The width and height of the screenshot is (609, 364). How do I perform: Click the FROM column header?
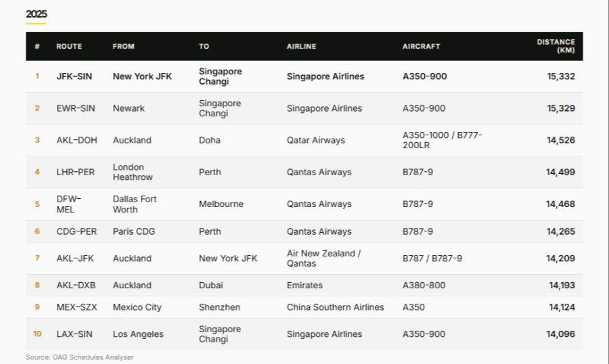[124, 46]
